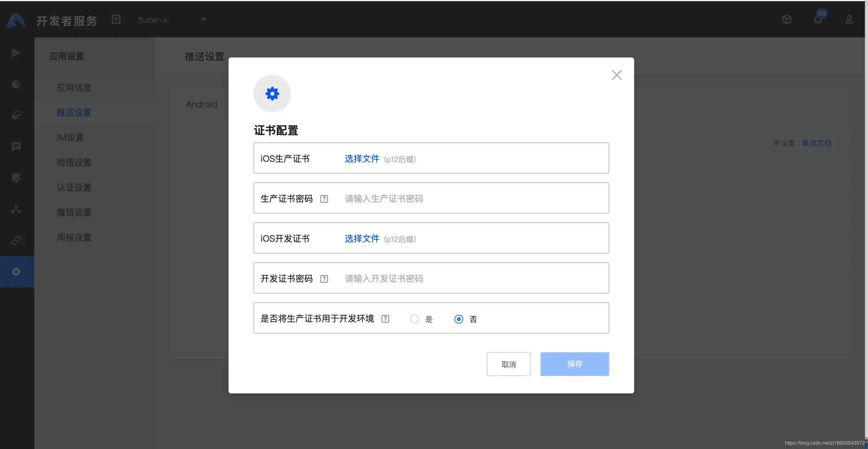Click the 推送设置 page heading
This screenshot has width=868, height=449.
[x=205, y=57]
